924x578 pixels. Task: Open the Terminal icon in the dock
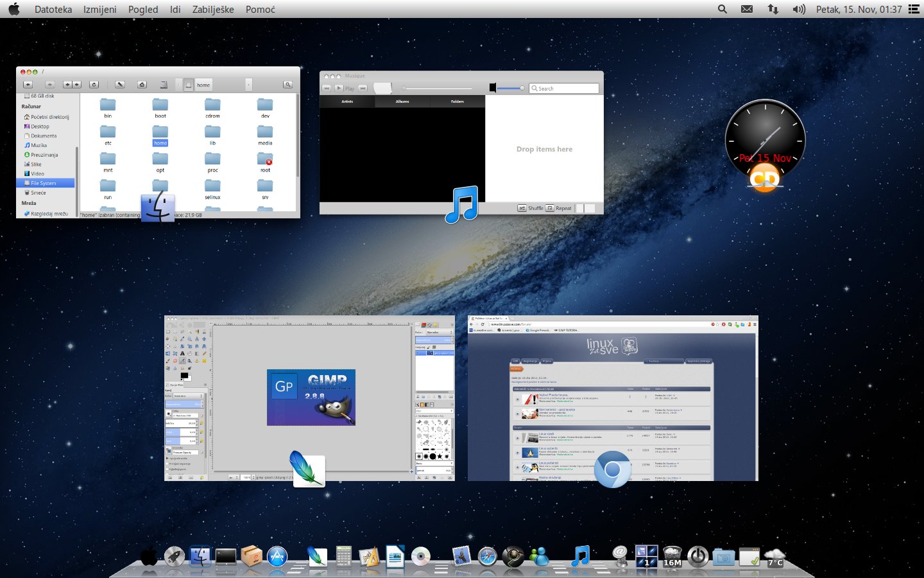(x=226, y=557)
